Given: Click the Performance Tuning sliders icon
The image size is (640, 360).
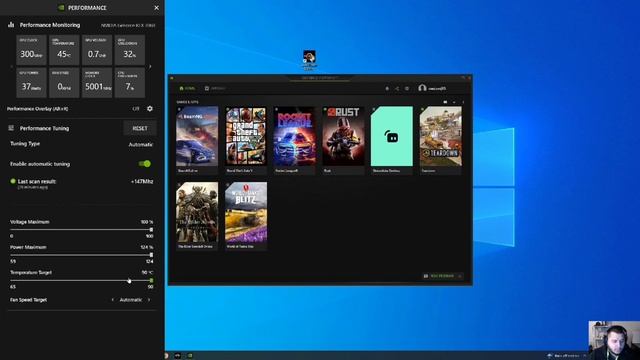Looking at the screenshot, I should pos(11,128).
